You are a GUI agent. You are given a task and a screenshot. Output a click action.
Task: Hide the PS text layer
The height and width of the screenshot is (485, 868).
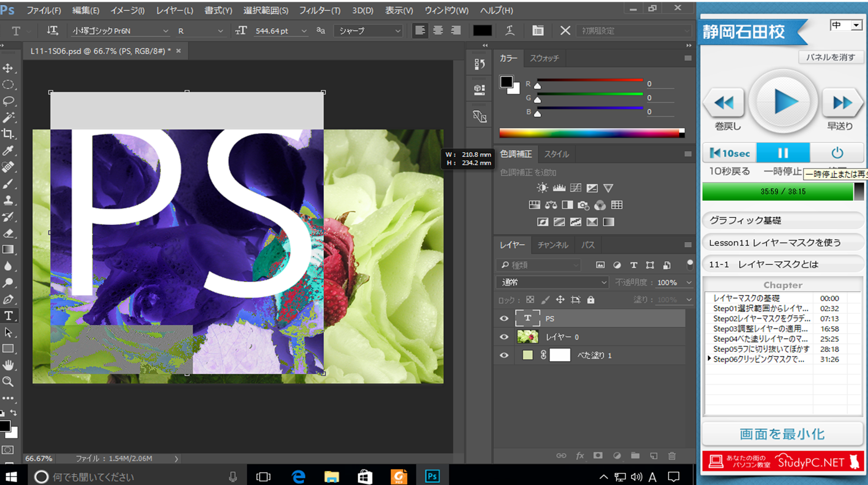[x=504, y=319]
